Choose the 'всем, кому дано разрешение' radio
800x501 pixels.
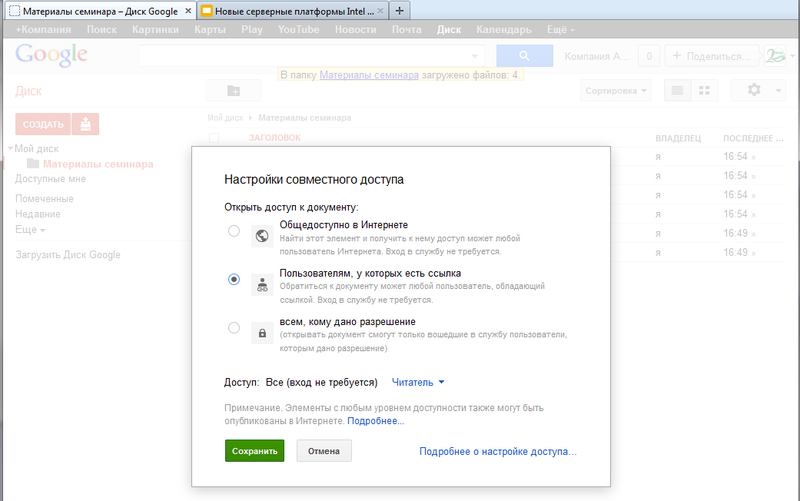[234, 328]
